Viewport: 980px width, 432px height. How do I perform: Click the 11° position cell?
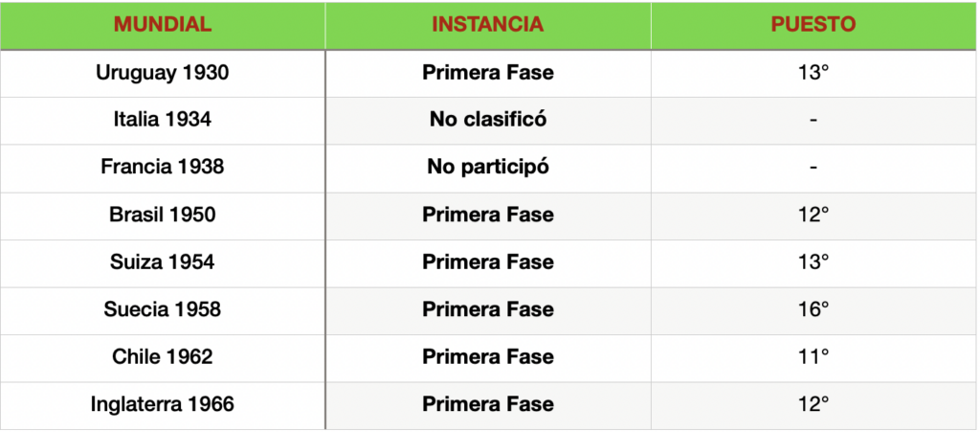pos(813,357)
